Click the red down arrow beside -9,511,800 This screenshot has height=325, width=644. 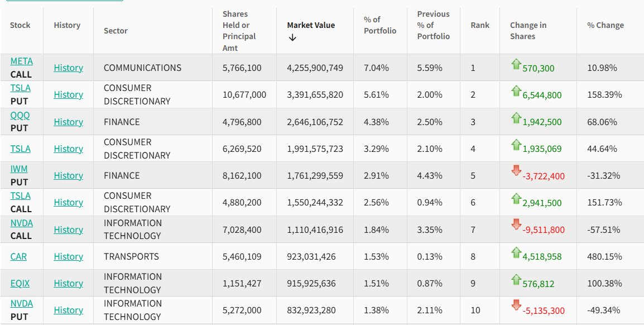pyautogui.click(x=516, y=224)
